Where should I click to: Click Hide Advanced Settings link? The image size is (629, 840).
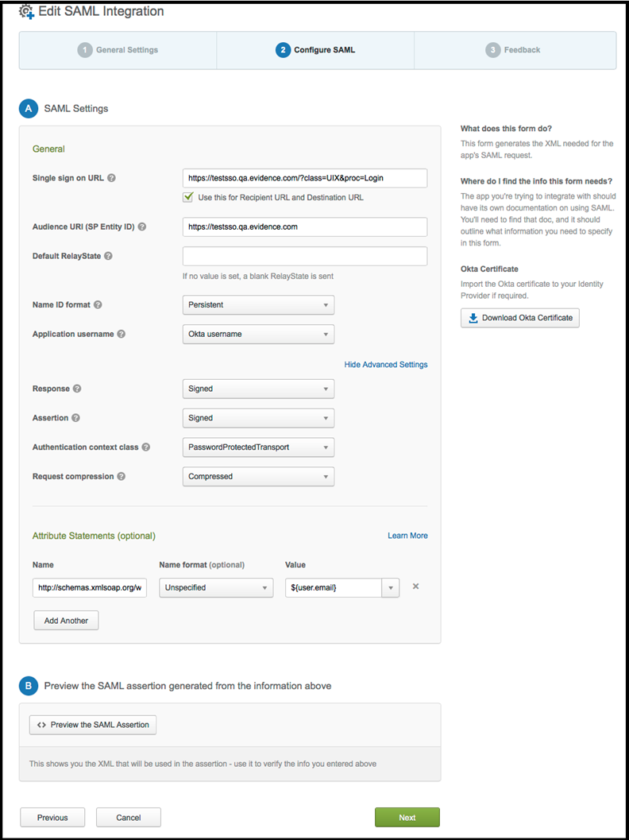click(386, 364)
